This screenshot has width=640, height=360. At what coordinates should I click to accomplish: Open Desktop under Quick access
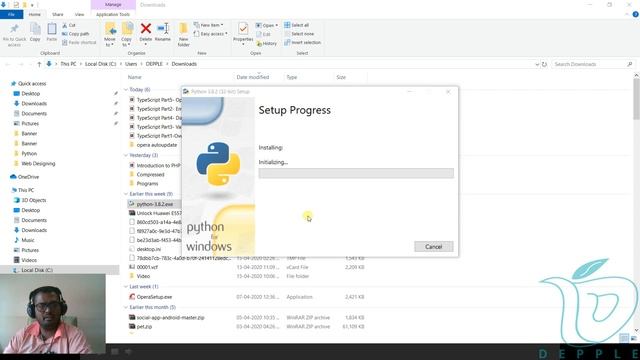point(31,93)
